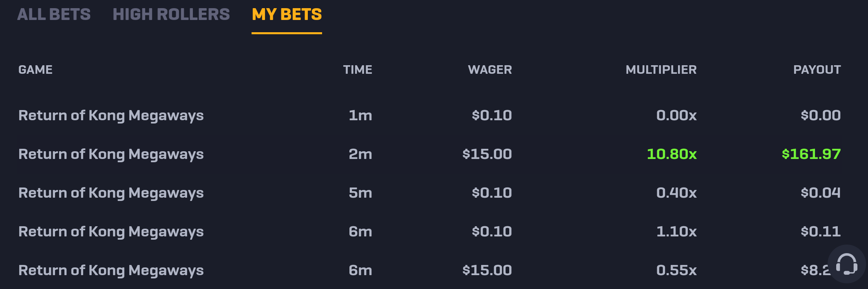The image size is (868, 289).
Task: Click the MULTIPLIER column header
Action: tap(661, 70)
